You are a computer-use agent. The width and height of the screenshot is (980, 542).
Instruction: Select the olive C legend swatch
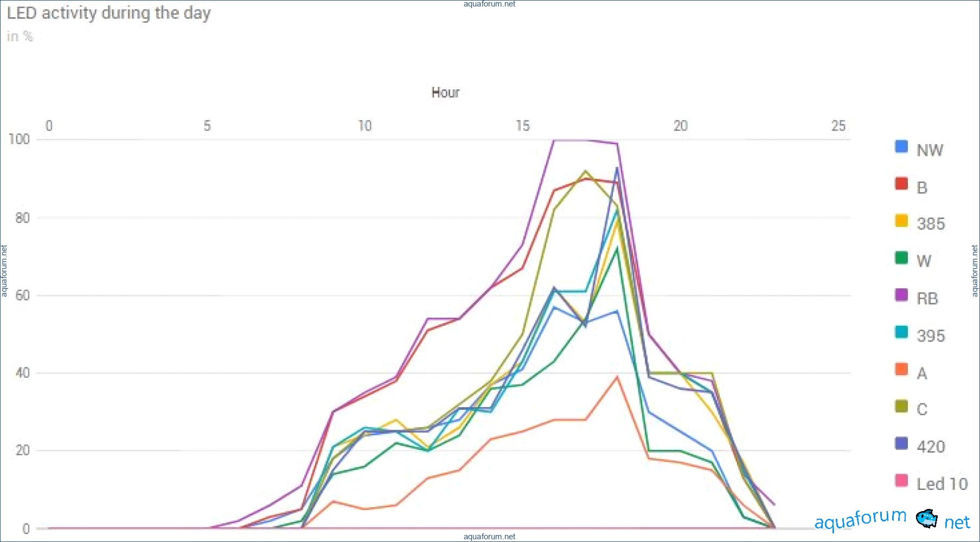901,406
